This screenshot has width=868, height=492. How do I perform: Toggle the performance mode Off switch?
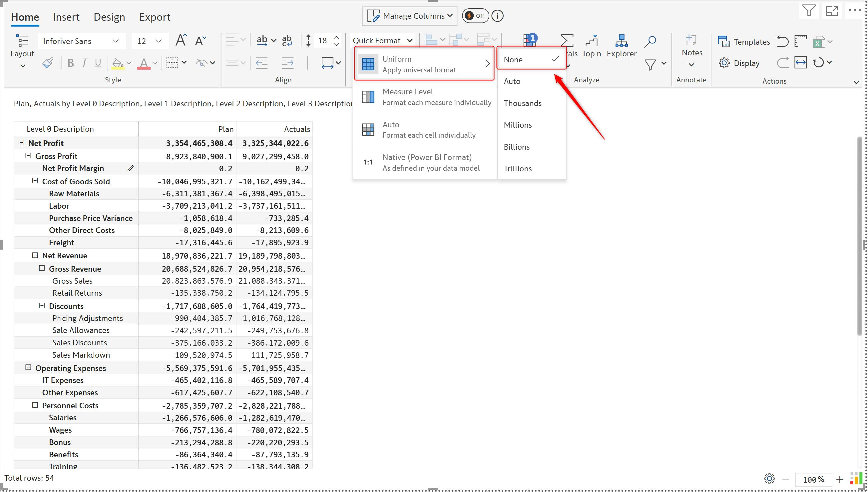pos(475,16)
